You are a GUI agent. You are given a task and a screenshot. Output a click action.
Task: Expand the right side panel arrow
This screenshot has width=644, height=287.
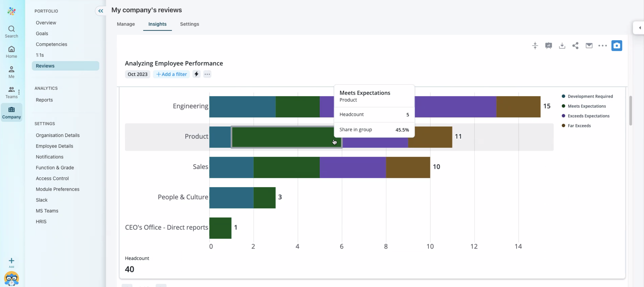(639, 28)
